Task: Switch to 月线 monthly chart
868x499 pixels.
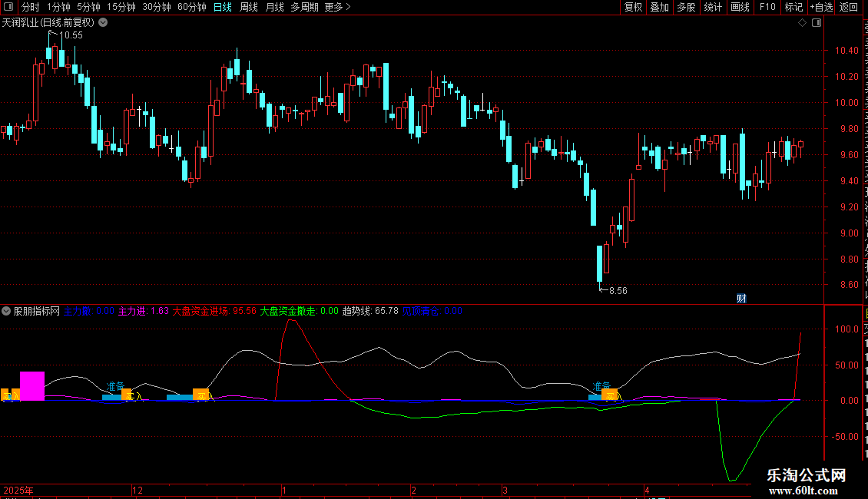Action: 274,7
